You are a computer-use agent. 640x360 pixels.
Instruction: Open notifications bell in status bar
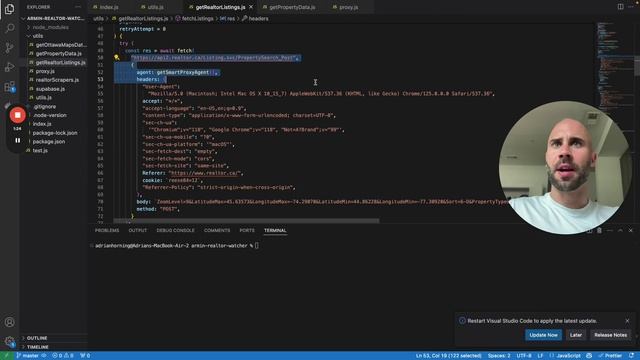[632, 356]
